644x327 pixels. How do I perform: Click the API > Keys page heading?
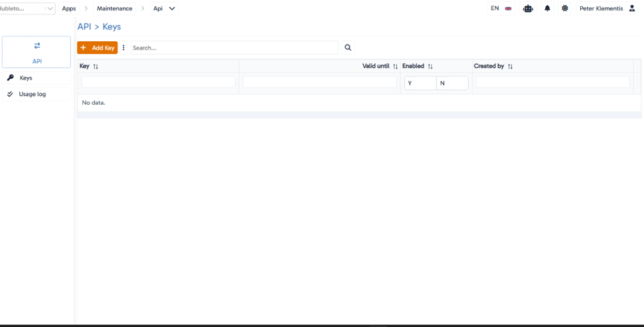99,27
